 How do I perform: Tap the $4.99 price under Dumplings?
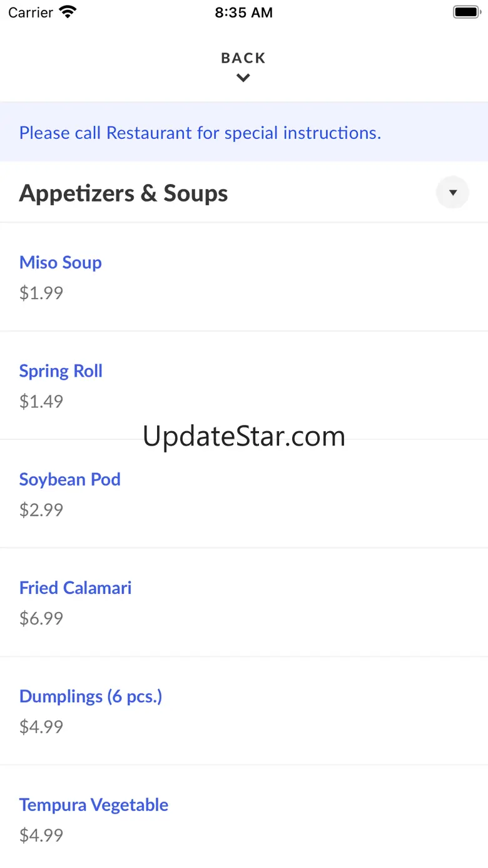41,727
